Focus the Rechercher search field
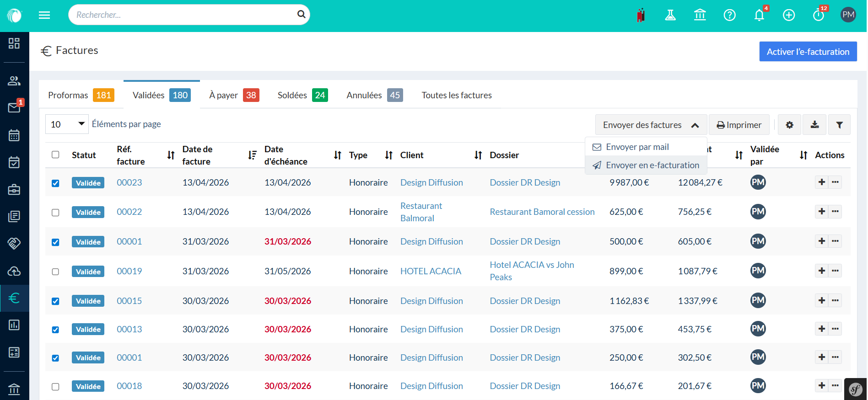The image size is (868, 400). pyautogui.click(x=183, y=15)
